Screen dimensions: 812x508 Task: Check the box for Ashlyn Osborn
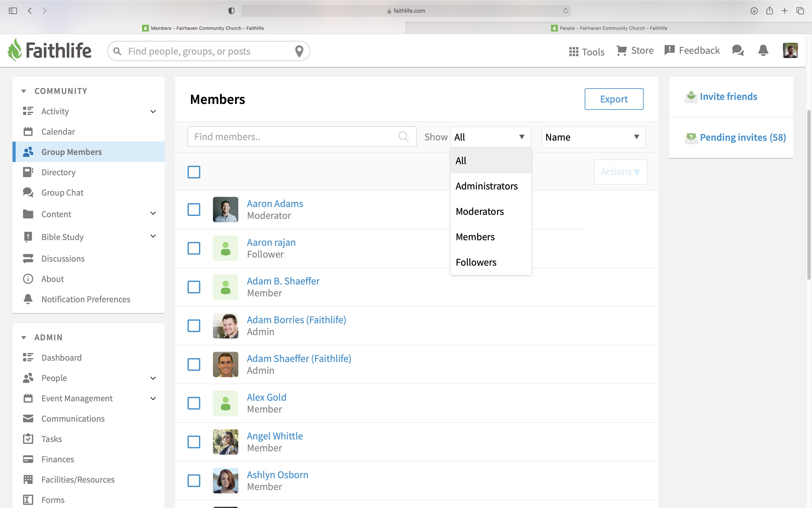[194, 480]
